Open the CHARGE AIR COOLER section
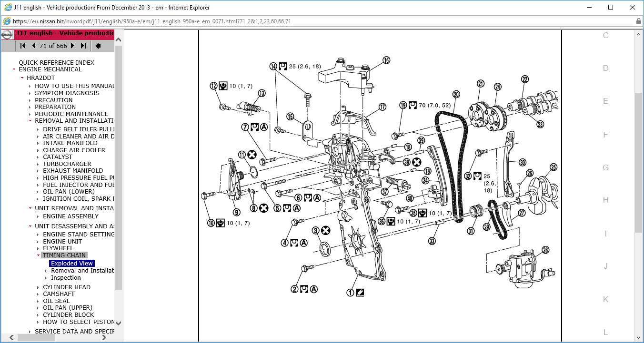 pyautogui.click(x=74, y=150)
